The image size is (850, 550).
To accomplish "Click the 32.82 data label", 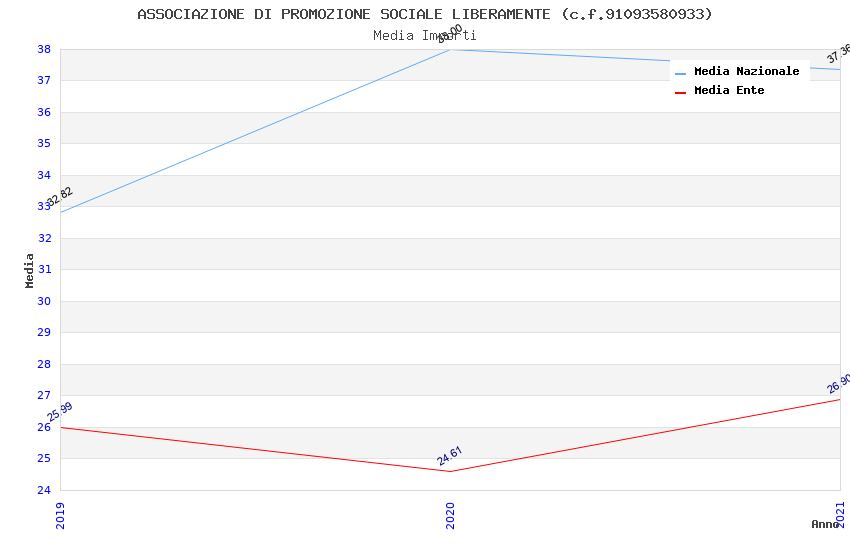I will [x=60, y=197].
